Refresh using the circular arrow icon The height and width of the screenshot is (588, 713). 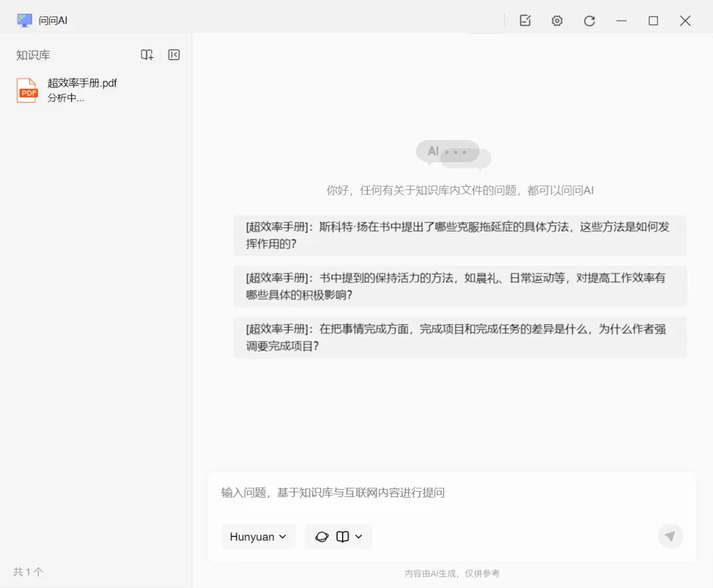[x=590, y=20]
